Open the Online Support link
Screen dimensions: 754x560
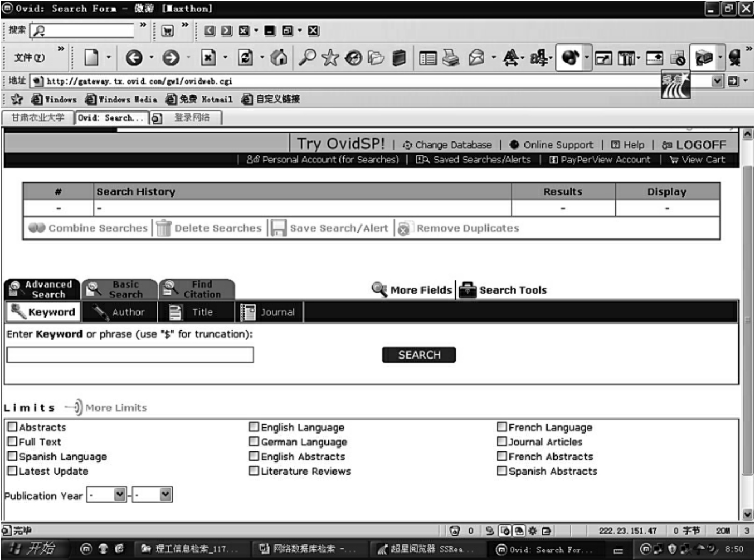(x=551, y=145)
